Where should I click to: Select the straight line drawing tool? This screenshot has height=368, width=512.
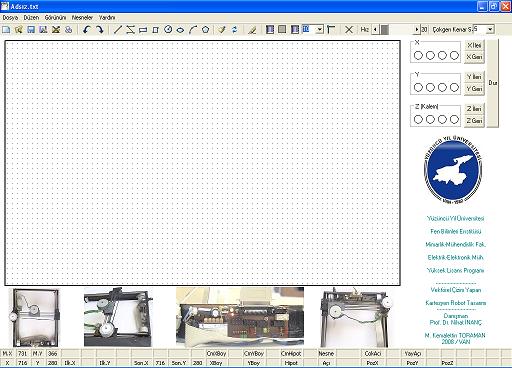(x=118, y=30)
